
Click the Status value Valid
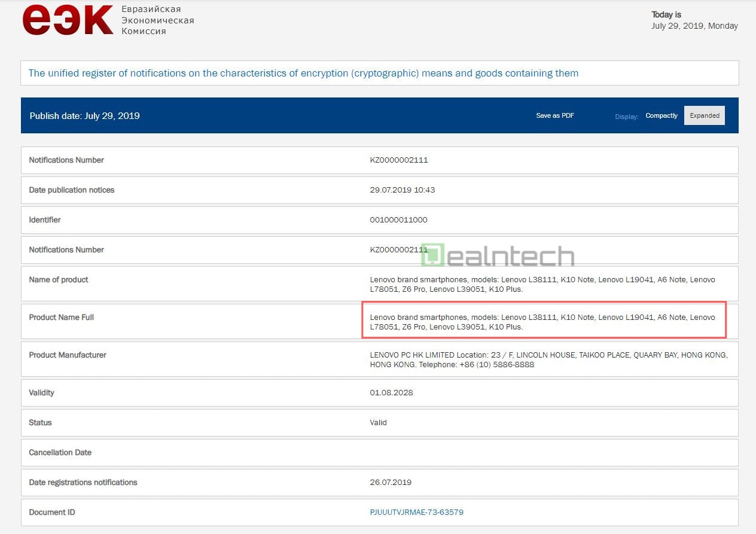[x=378, y=423]
